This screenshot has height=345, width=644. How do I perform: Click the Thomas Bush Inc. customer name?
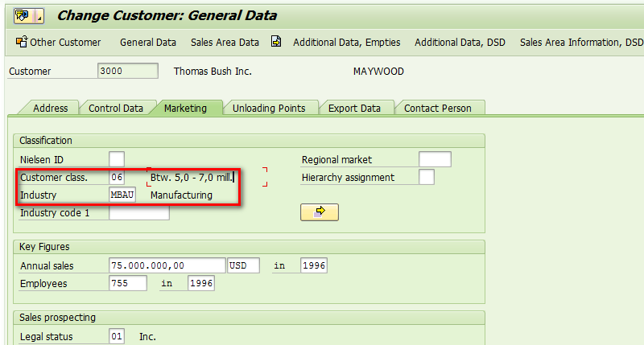[x=213, y=72]
